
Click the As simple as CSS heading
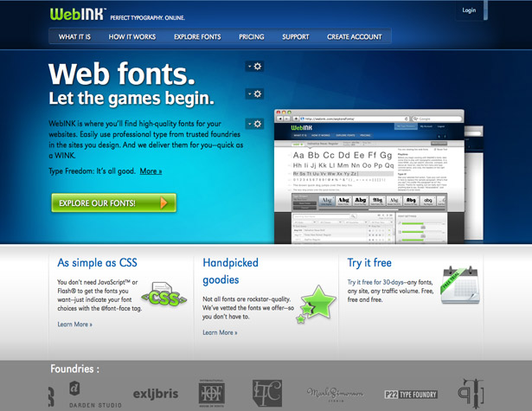click(x=97, y=263)
